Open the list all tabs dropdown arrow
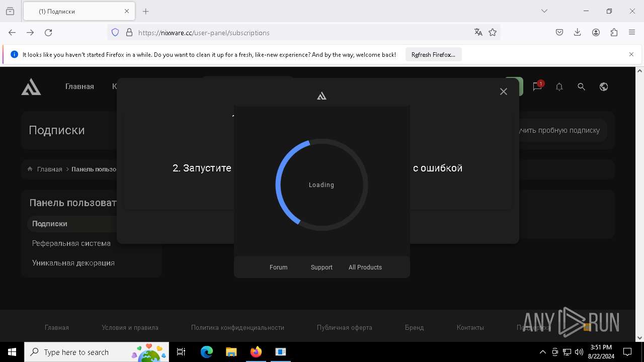 [544, 11]
